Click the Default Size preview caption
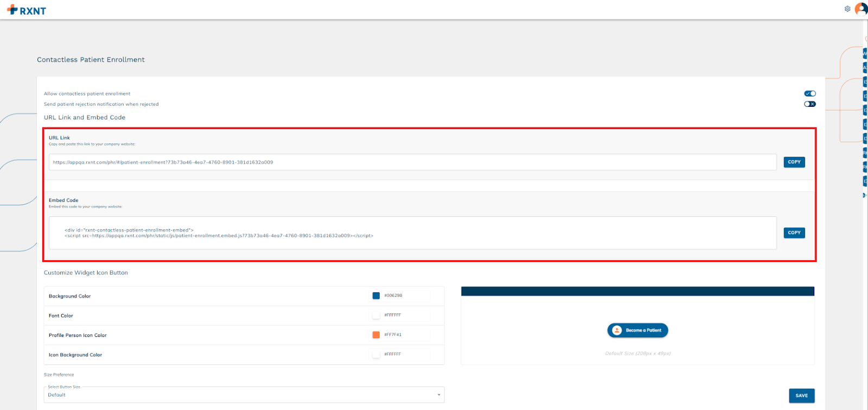 point(638,354)
